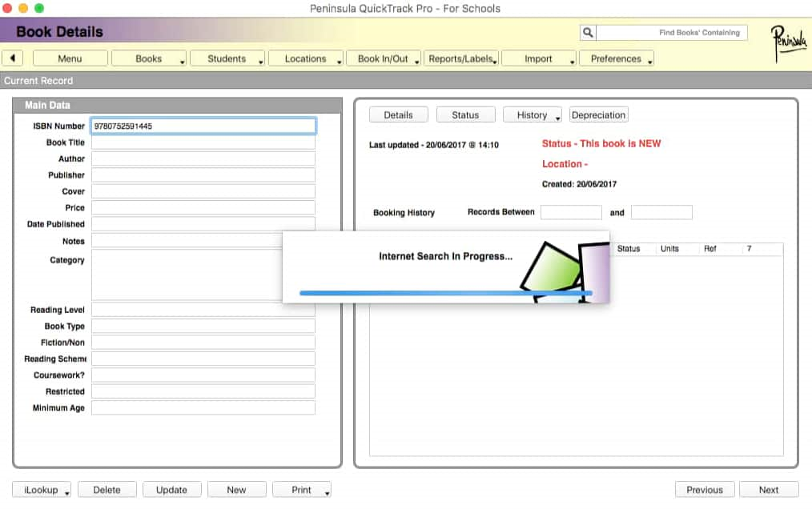Click the Publisher input field

coord(203,175)
